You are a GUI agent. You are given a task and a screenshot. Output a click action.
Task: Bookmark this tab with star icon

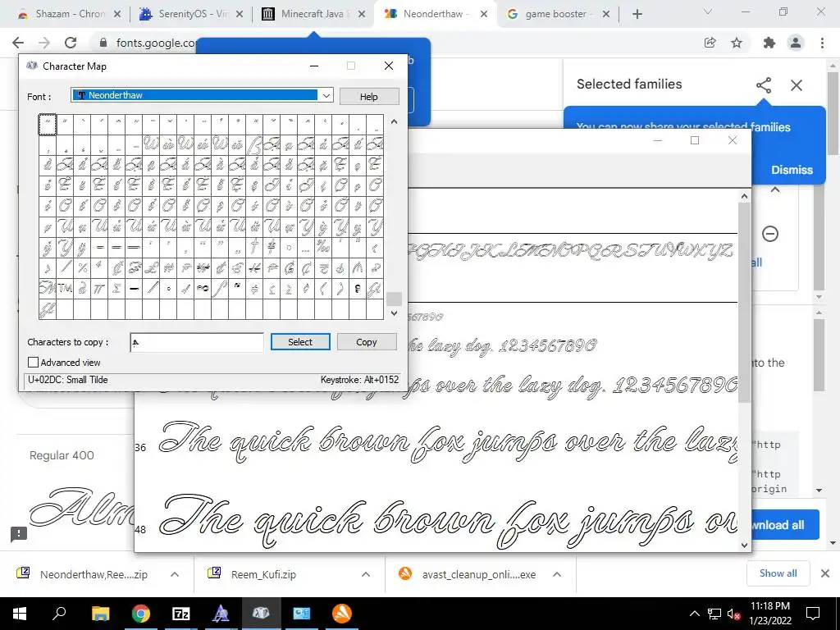pyautogui.click(x=737, y=43)
